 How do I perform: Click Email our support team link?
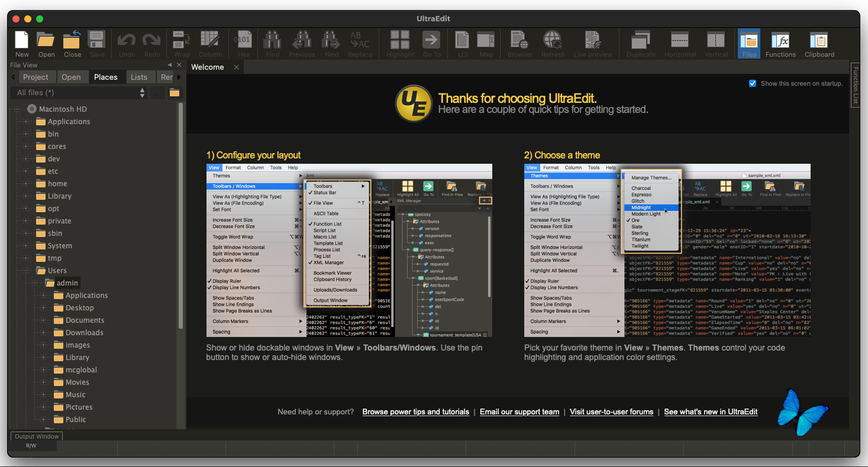click(519, 412)
